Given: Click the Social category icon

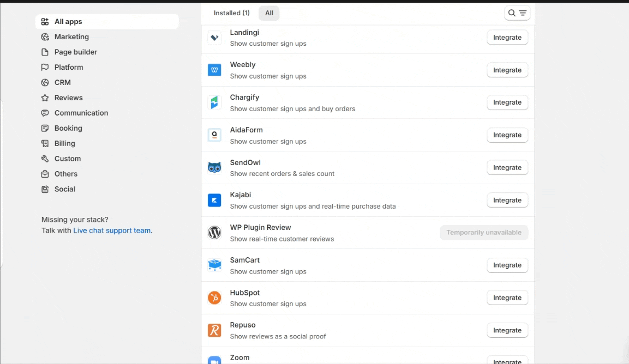Looking at the screenshot, I should [45, 189].
